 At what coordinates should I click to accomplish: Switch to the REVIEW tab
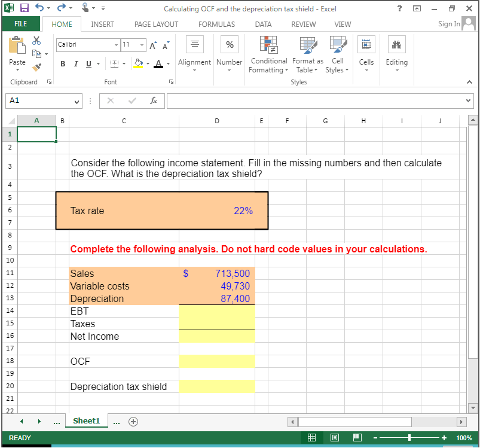click(304, 24)
